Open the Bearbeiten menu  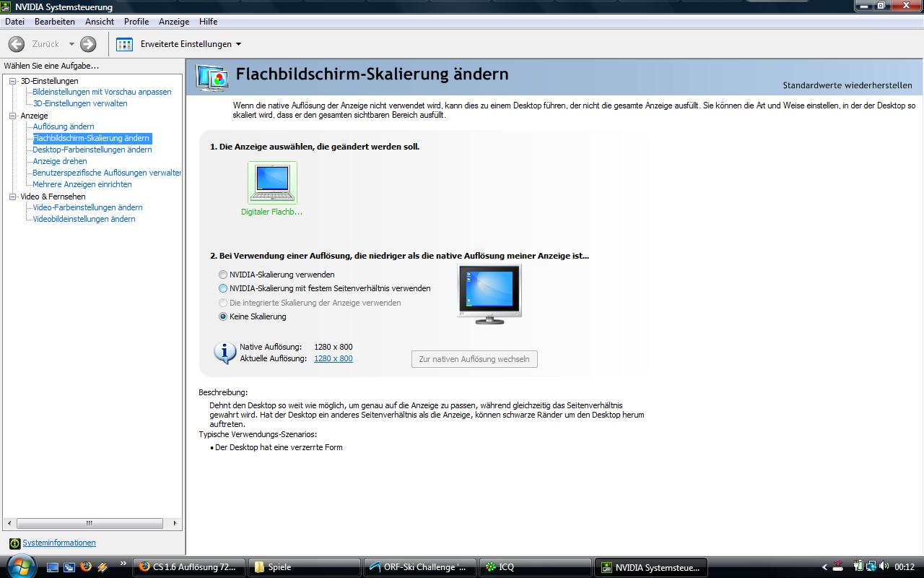pyautogui.click(x=55, y=22)
